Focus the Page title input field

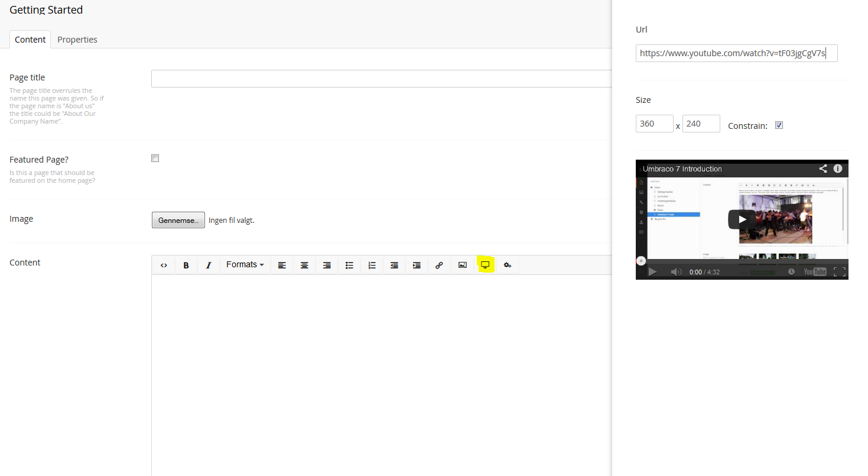[x=382, y=79]
